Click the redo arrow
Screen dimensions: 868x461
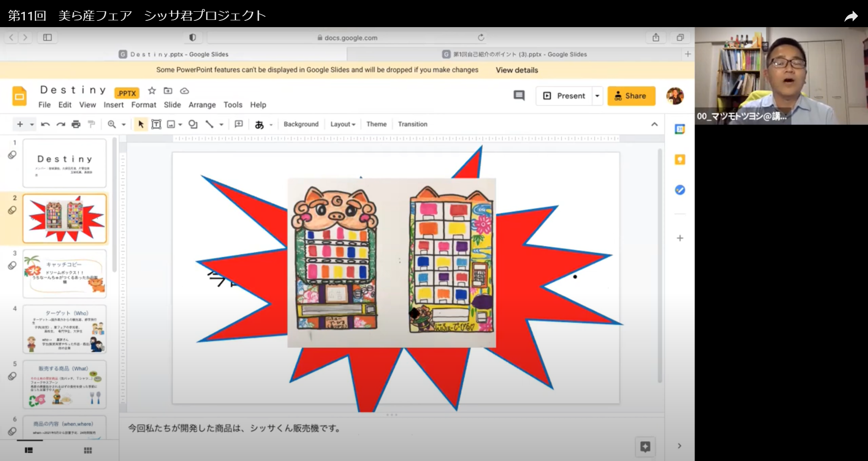61,124
